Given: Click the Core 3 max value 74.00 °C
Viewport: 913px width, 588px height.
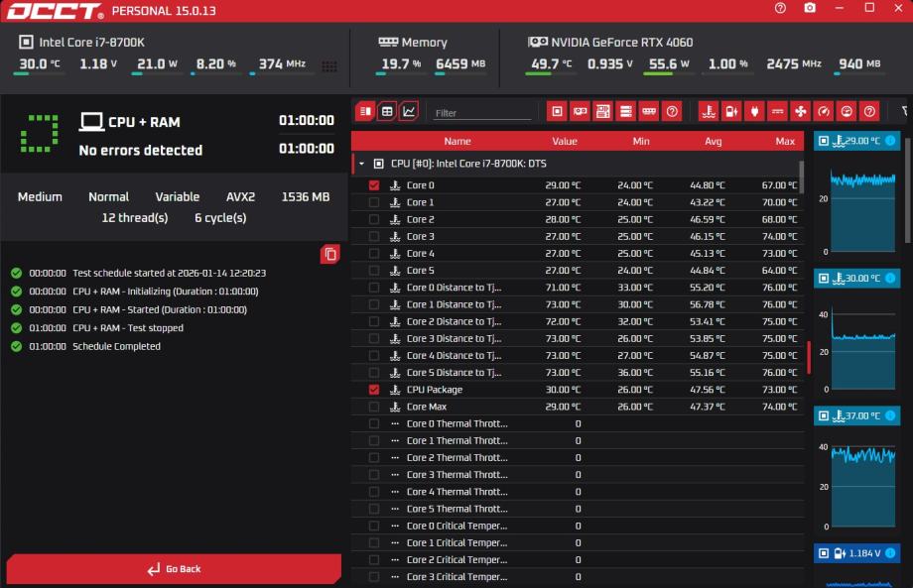Looking at the screenshot, I should 779,237.
